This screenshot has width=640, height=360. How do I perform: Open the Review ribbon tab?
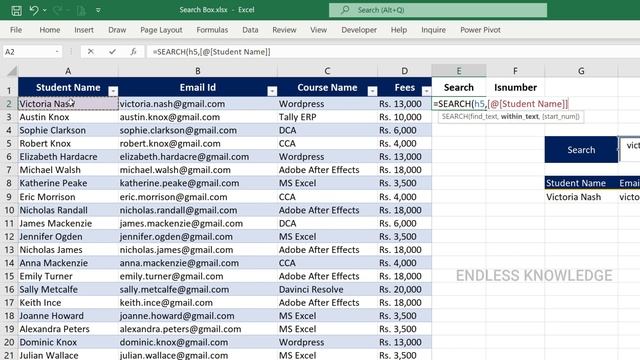pos(284,30)
